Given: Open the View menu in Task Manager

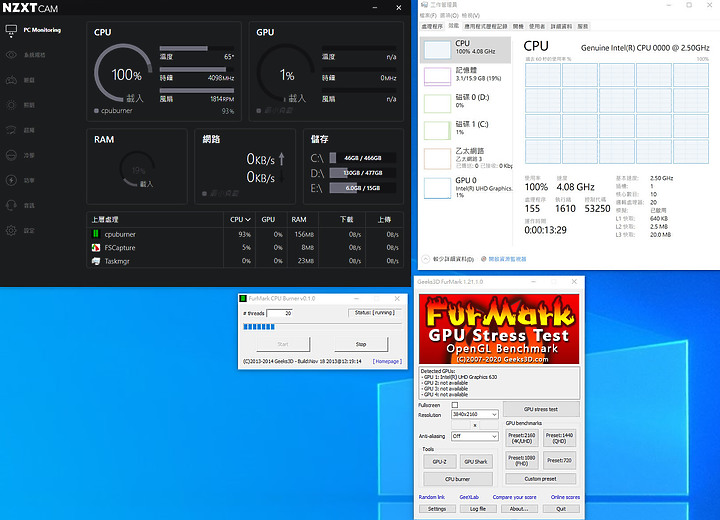Looking at the screenshot, I should [x=471, y=15].
